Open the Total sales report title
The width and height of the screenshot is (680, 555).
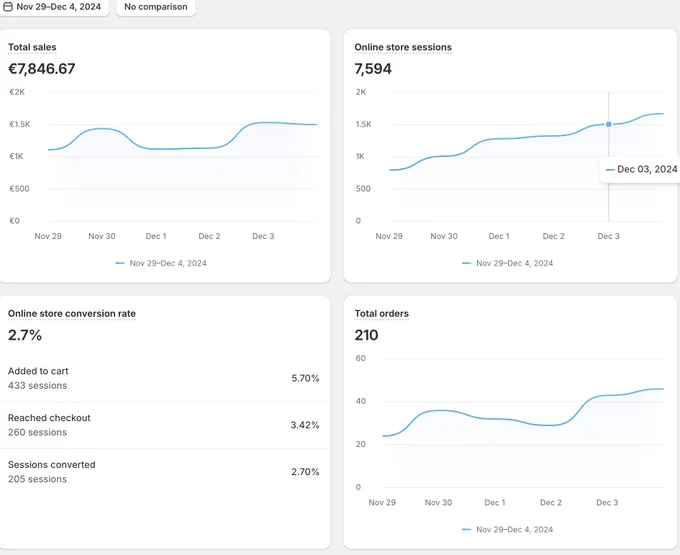(32, 47)
